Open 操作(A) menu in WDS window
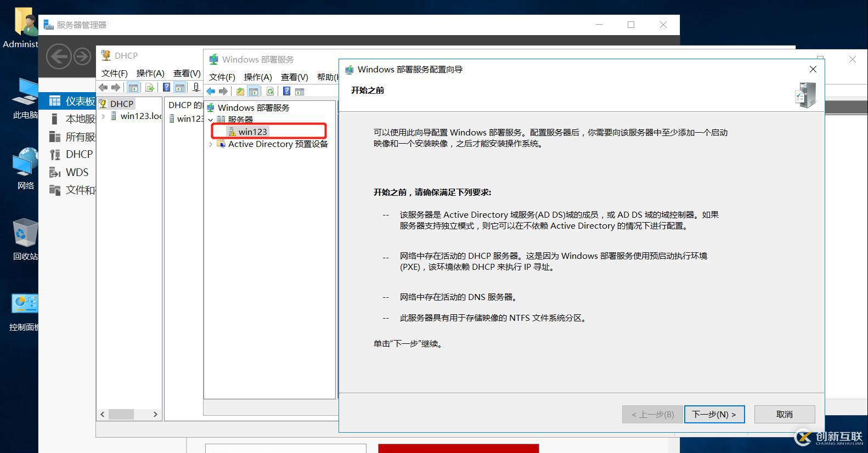The height and width of the screenshot is (453, 868). [258, 77]
